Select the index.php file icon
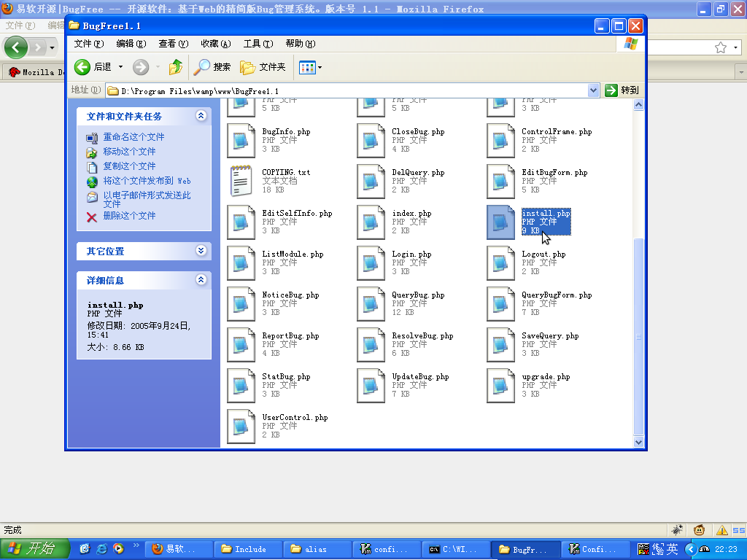 pyautogui.click(x=371, y=222)
